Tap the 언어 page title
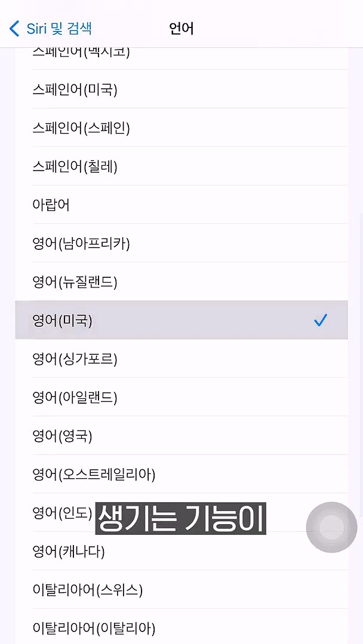This screenshot has height=644, width=363. click(181, 29)
